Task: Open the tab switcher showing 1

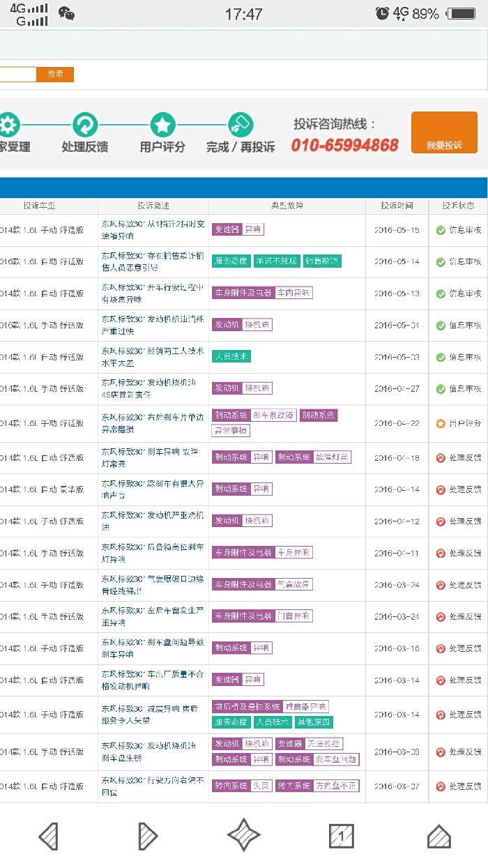Action: click(341, 835)
